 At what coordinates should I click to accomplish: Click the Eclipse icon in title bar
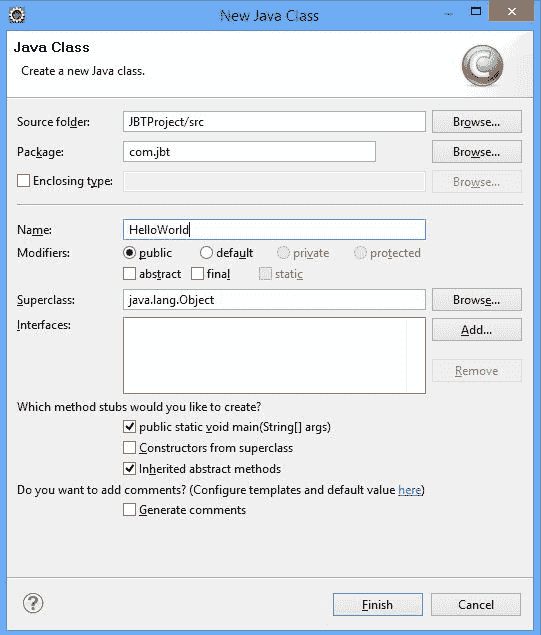(17, 15)
